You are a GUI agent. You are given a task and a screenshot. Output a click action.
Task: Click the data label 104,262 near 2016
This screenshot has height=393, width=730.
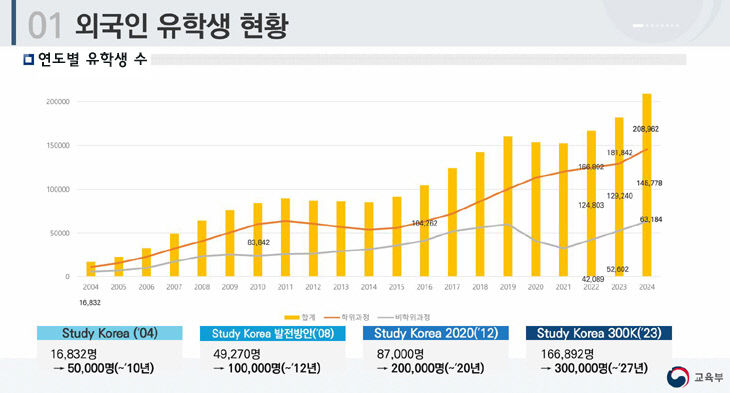click(x=425, y=223)
